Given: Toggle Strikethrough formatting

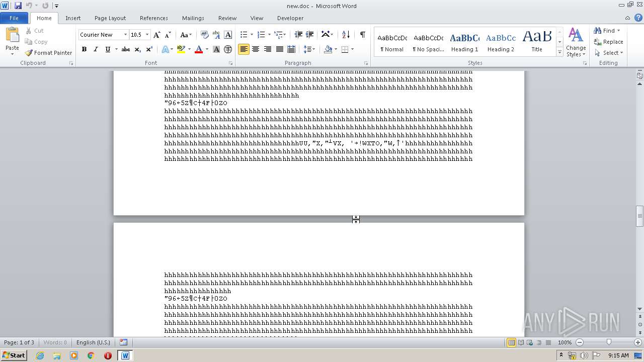Looking at the screenshot, I should (x=126, y=49).
